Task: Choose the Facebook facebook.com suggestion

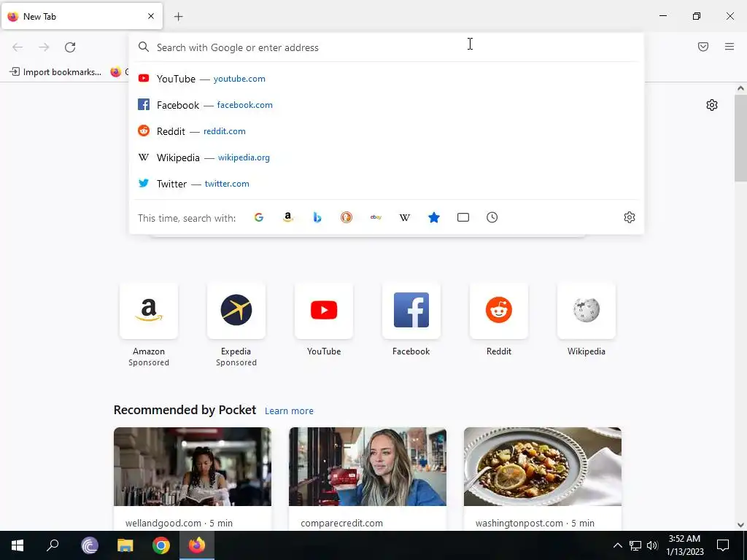Action: point(386,105)
